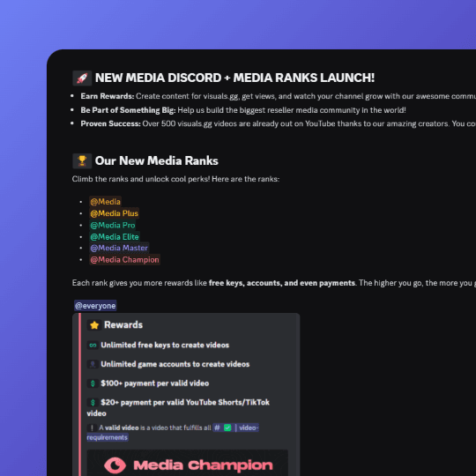Click Unlimited free keys to create videos text
The height and width of the screenshot is (476, 476).
click(x=165, y=346)
